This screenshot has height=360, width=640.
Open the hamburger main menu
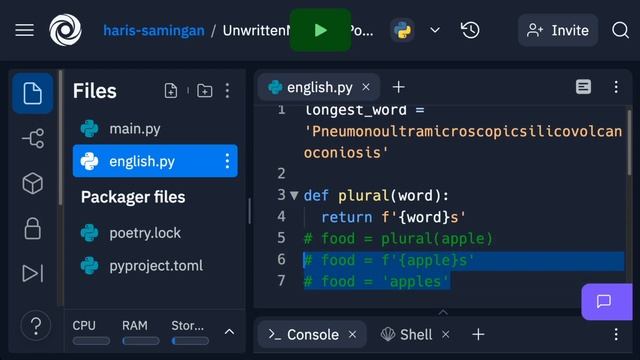tap(24, 30)
